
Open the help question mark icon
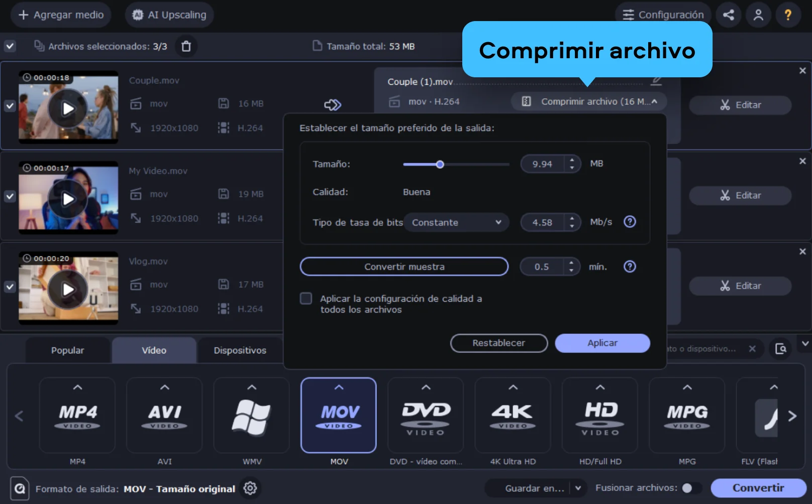pos(788,15)
